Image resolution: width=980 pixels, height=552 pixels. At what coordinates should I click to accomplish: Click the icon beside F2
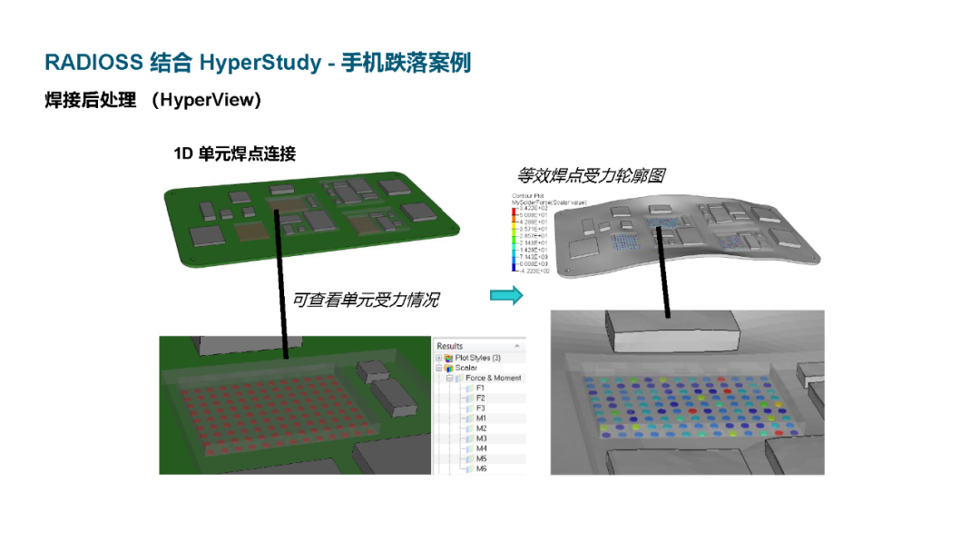pos(470,399)
